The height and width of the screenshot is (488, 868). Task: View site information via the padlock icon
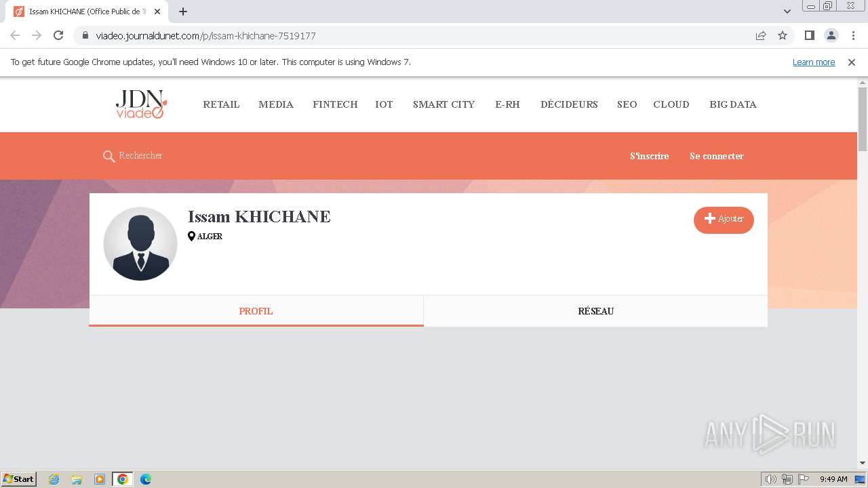click(x=85, y=35)
